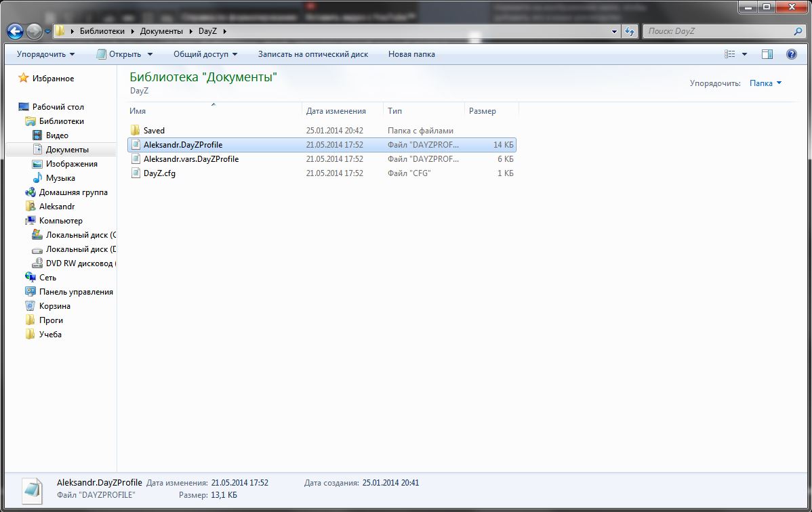Select the DayZ.cfg file icon
Viewport: 812px width, 512px height.
coord(135,173)
